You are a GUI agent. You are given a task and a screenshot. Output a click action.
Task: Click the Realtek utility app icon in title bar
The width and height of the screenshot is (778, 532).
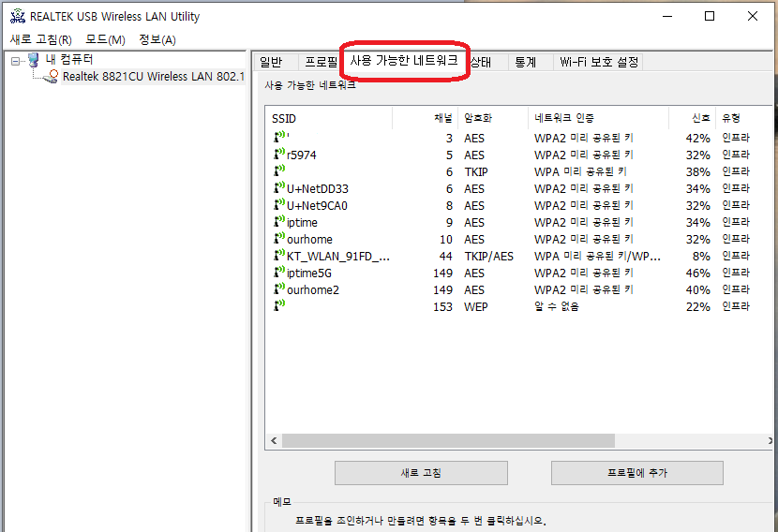(x=18, y=16)
